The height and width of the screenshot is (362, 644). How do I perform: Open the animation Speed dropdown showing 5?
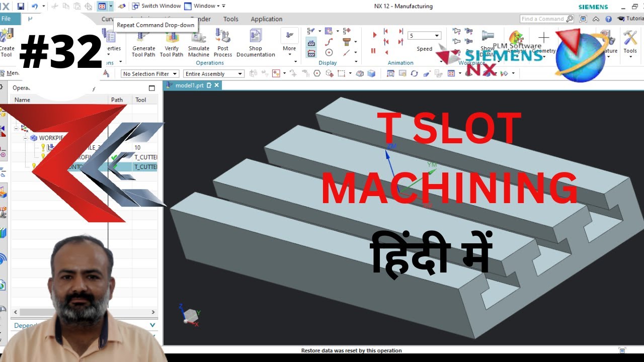425,36
